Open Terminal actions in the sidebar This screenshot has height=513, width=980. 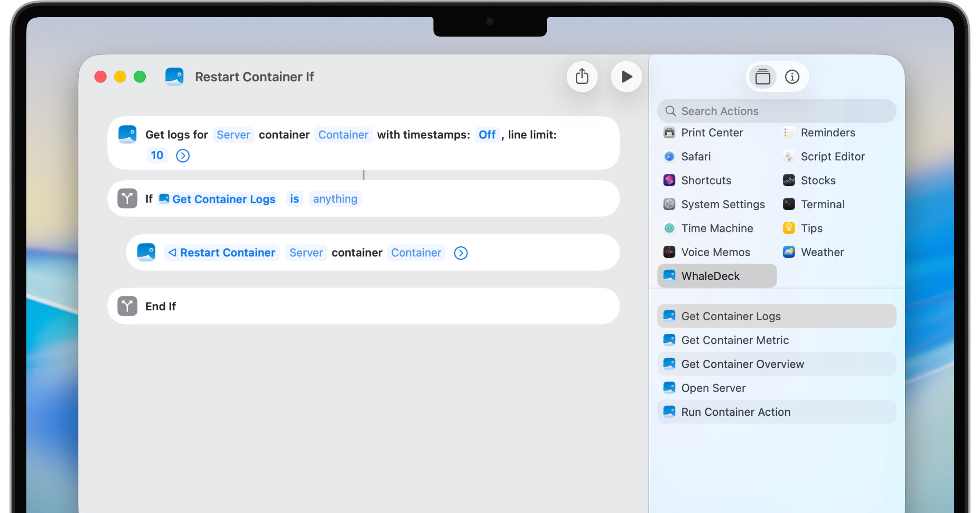coord(822,204)
